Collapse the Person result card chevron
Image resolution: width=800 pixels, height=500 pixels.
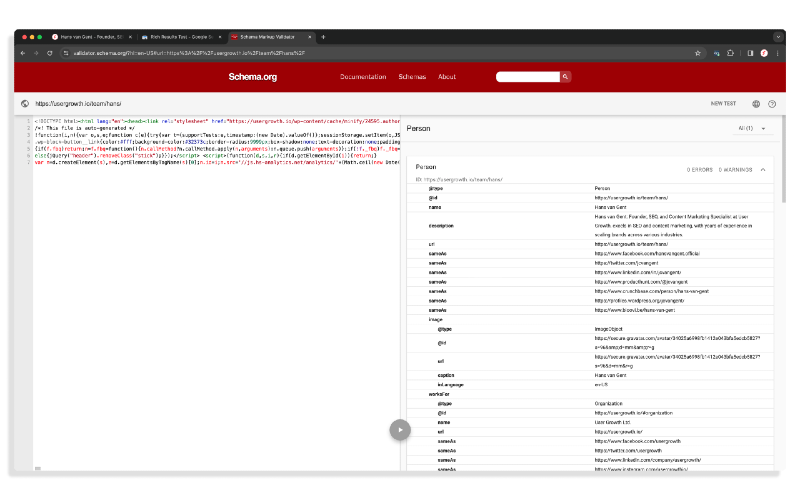click(763, 169)
